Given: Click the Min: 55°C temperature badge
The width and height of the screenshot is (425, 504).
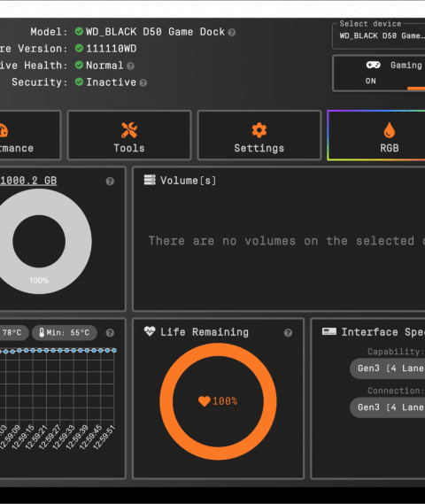Looking at the screenshot, I should coord(65,333).
